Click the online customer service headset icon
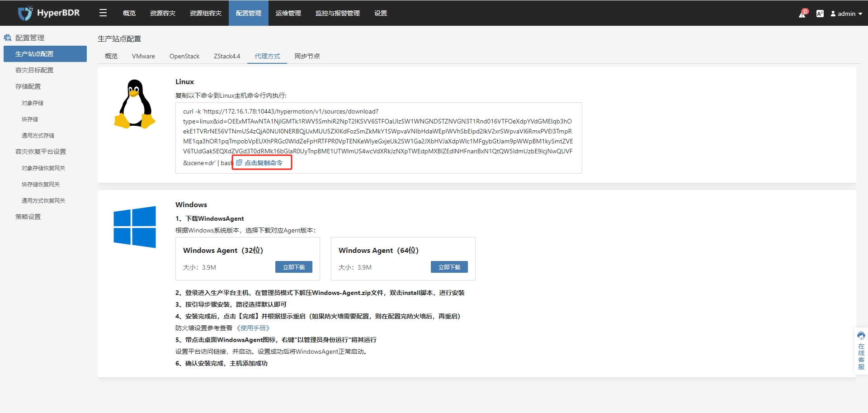Image resolution: width=868 pixels, height=413 pixels. point(861,336)
